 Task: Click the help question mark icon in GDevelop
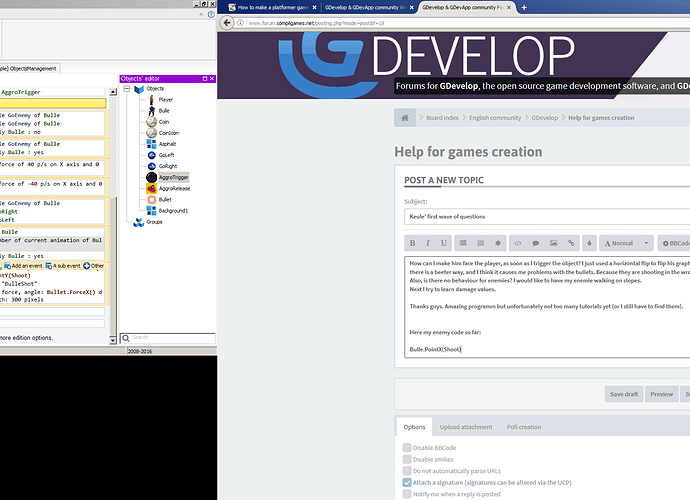pyautogui.click(x=211, y=15)
